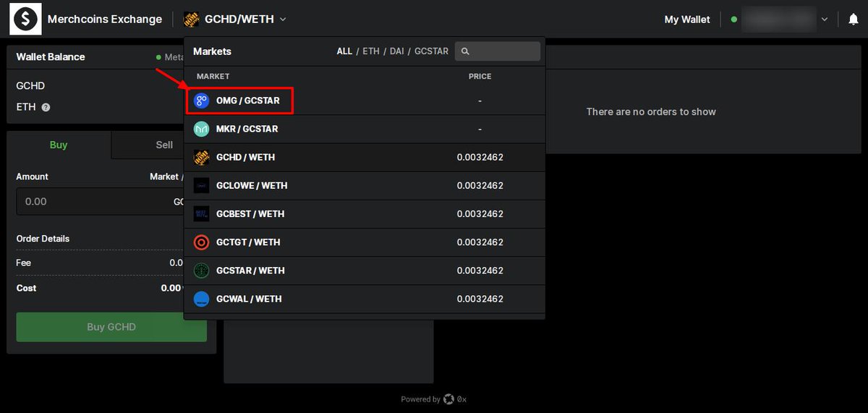The image size is (868, 413).
Task: Select the GCLOWE / WETH market row
Action: pos(365,185)
